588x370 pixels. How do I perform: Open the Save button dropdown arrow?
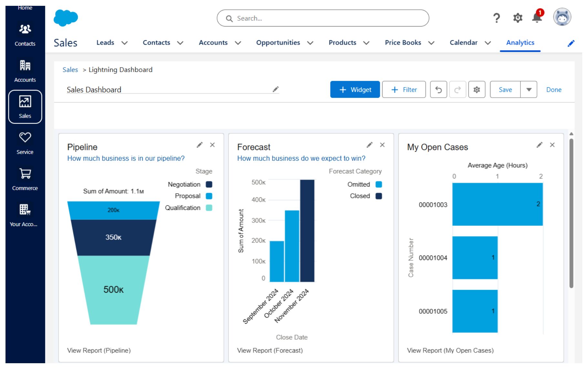coord(529,90)
